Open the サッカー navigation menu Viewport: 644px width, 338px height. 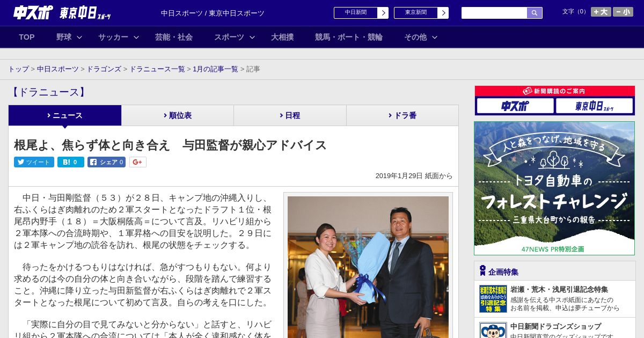[x=113, y=37]
